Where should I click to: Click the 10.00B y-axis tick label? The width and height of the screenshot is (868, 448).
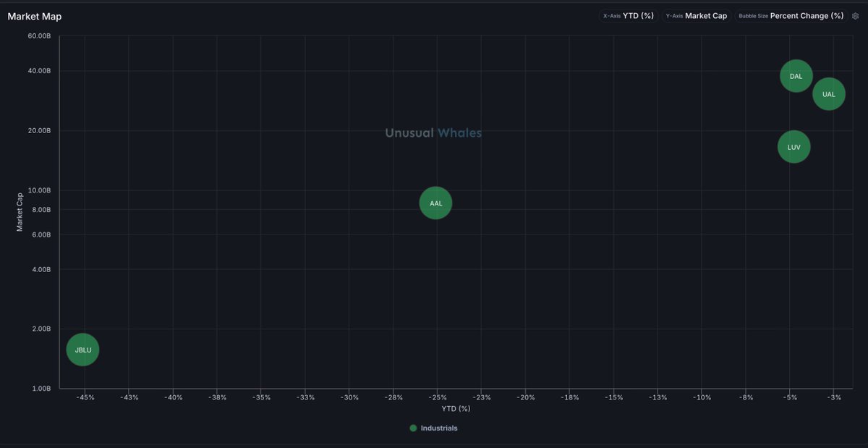coord(39,190)
